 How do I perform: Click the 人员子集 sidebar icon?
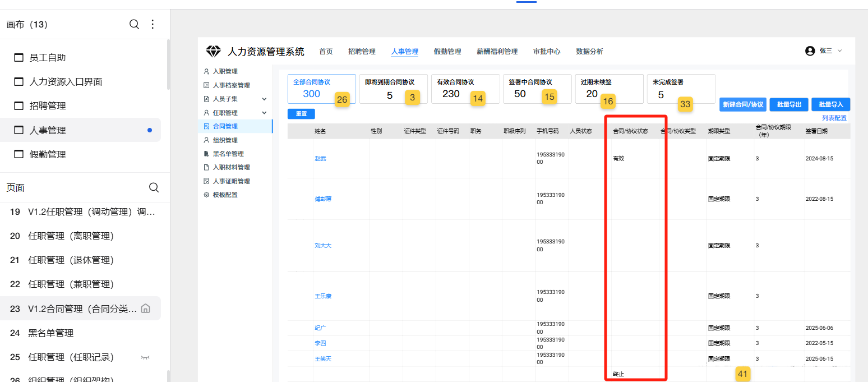[x=206, y=99]
